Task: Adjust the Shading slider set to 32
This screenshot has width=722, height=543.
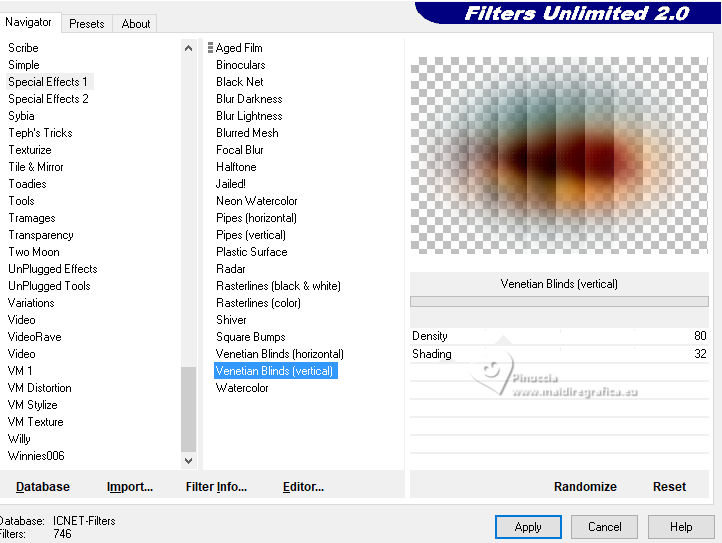Action: (559, 354)
